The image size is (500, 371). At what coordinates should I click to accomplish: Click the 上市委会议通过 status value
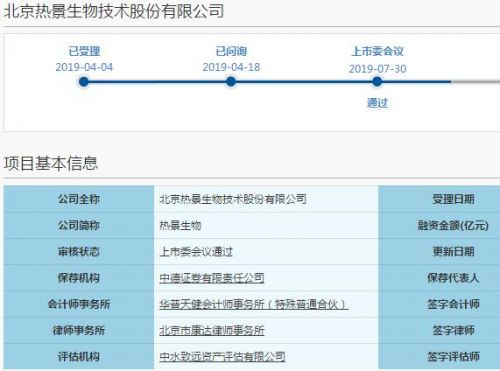[196, 252]
